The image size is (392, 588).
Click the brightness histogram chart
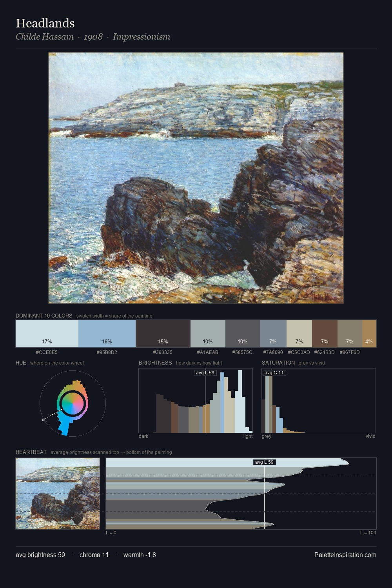[x=196, y=401]
